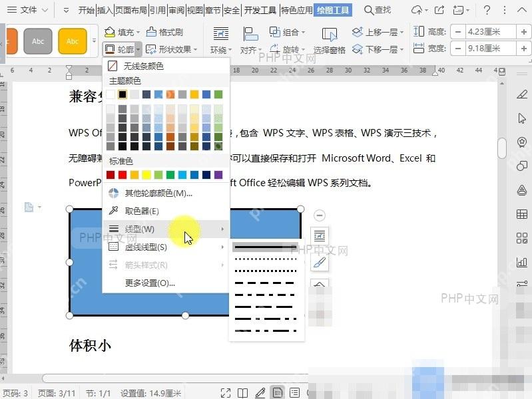Screen dimensions: 532x399
Task: Select the pen tool in right sidebar
Action: pos(522,94)
